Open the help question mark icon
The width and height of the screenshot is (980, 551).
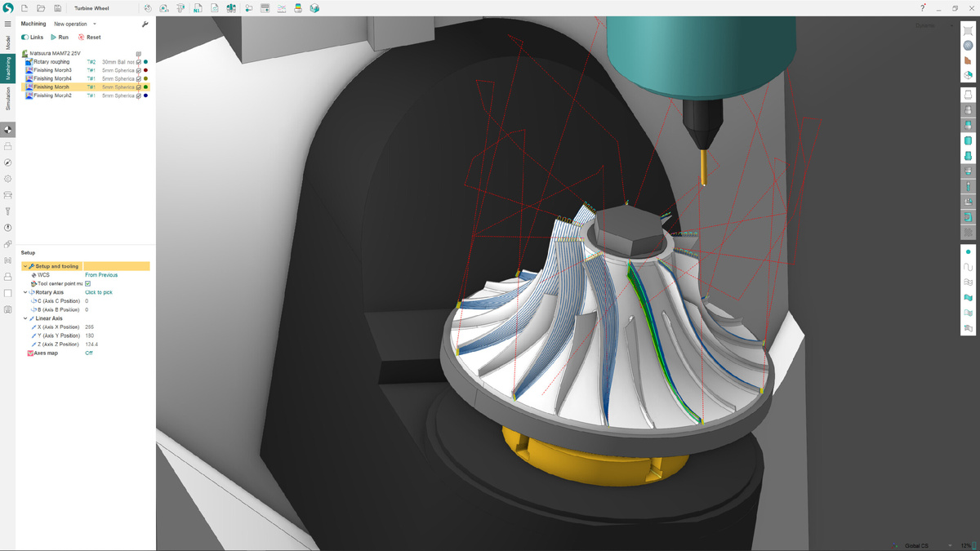pos(923,8)
